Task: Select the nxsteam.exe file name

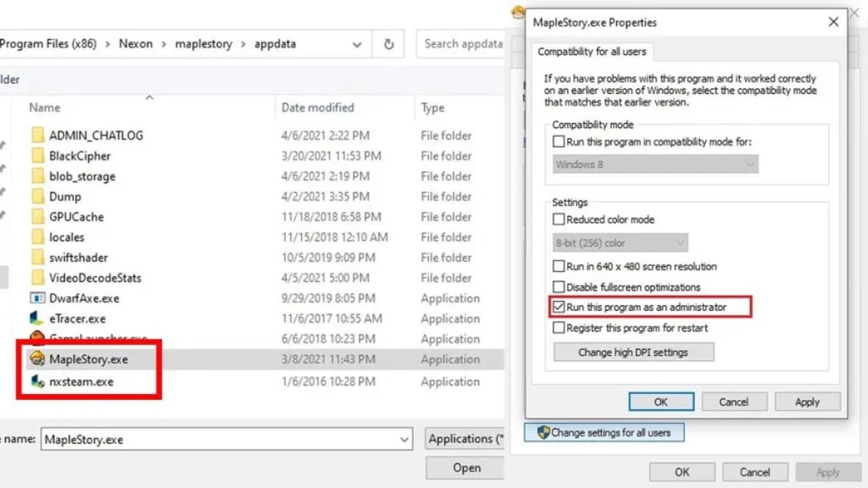Action: (x=81, y=381)
